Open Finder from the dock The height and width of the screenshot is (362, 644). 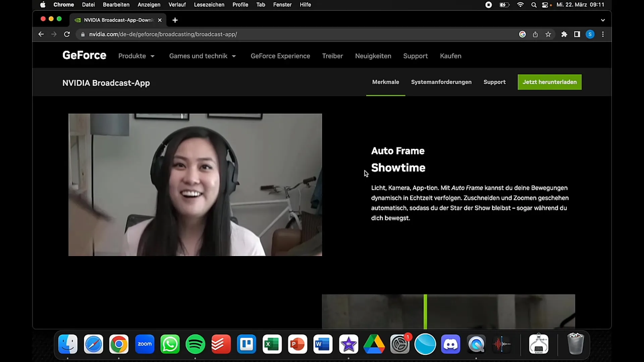tap(68, 344)
